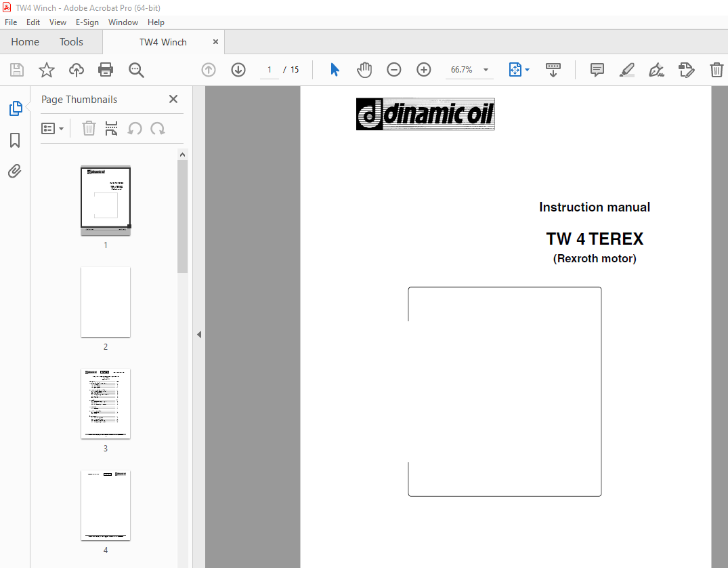Rotate pages counterclockwise icon

click(x=135, y=128)
